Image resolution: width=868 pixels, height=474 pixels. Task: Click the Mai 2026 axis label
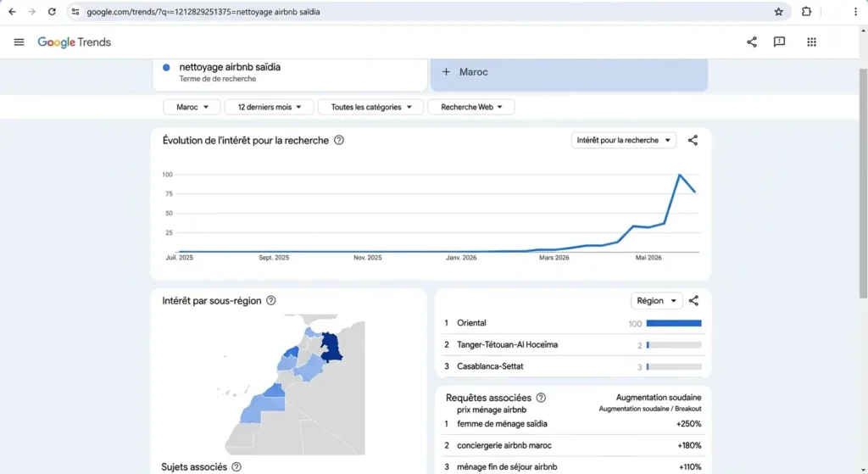(648, 258)
